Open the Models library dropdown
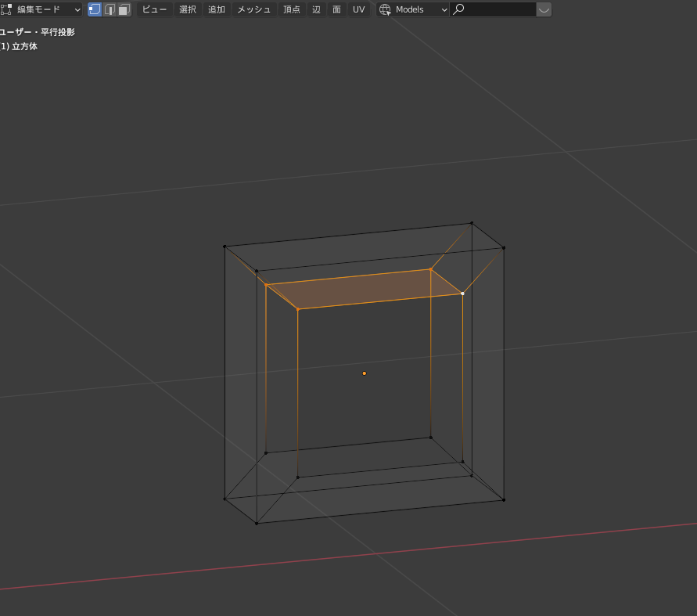Viewport: 697px width, 616px height. tap(412, 9)
